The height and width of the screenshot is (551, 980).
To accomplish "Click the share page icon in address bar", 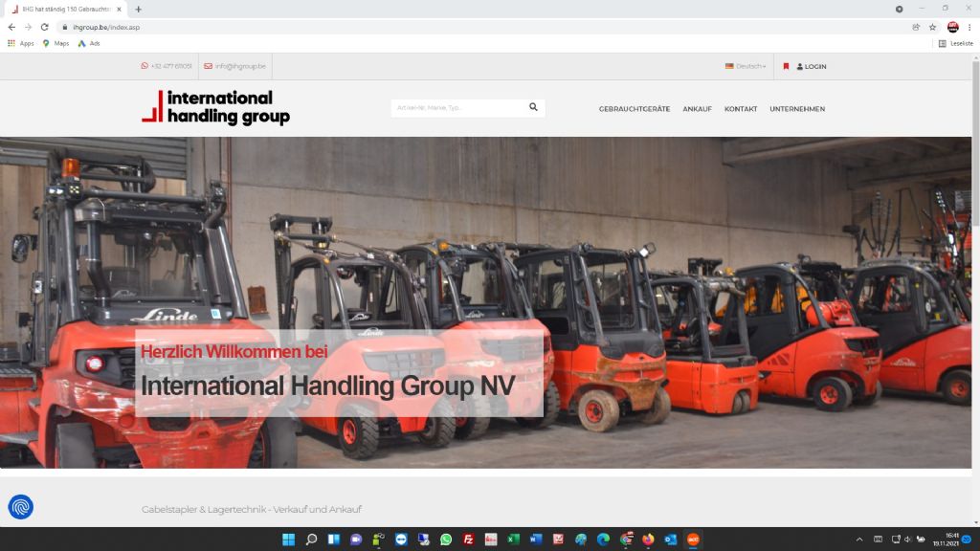I will pos(916,27).
